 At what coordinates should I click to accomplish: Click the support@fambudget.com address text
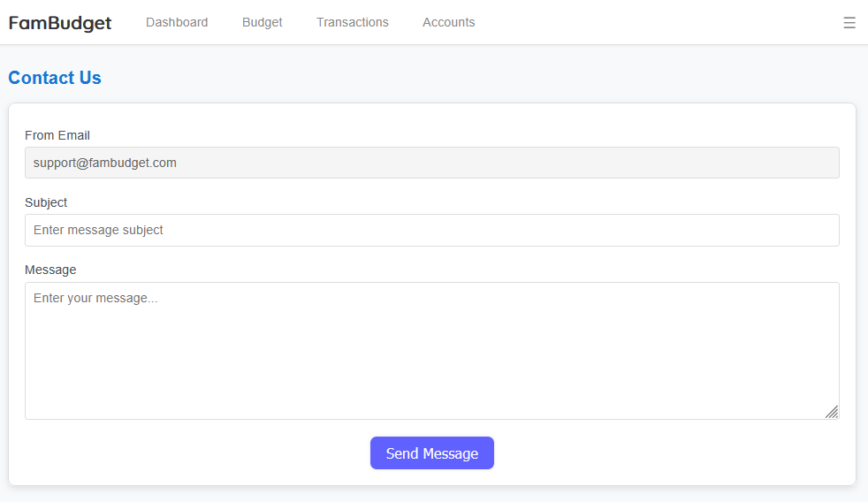pyautogui.click(x=105, y=163)
